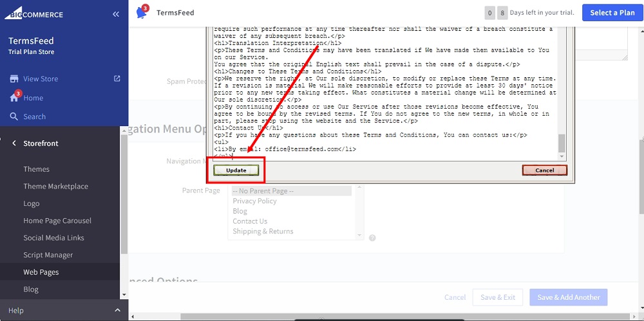Select Web Pages menu item
Image resolution: width=644 pixels, height=321 pixels.
41,272
